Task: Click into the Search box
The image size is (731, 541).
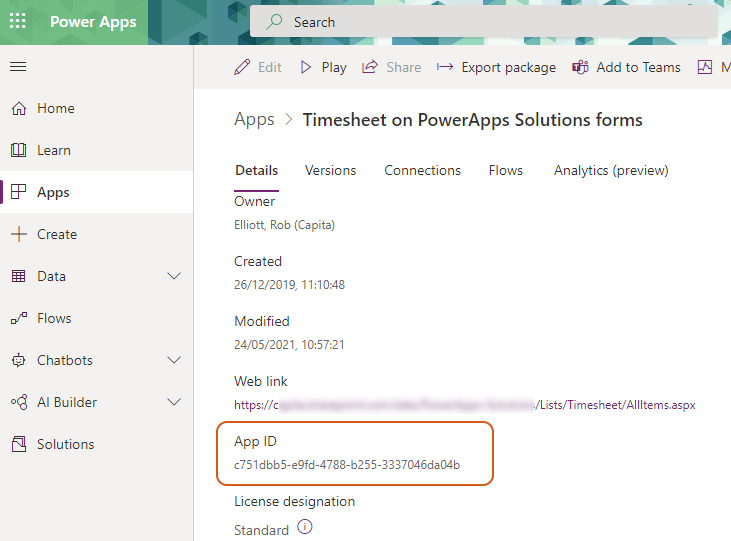Action: (x=483, y=22)
